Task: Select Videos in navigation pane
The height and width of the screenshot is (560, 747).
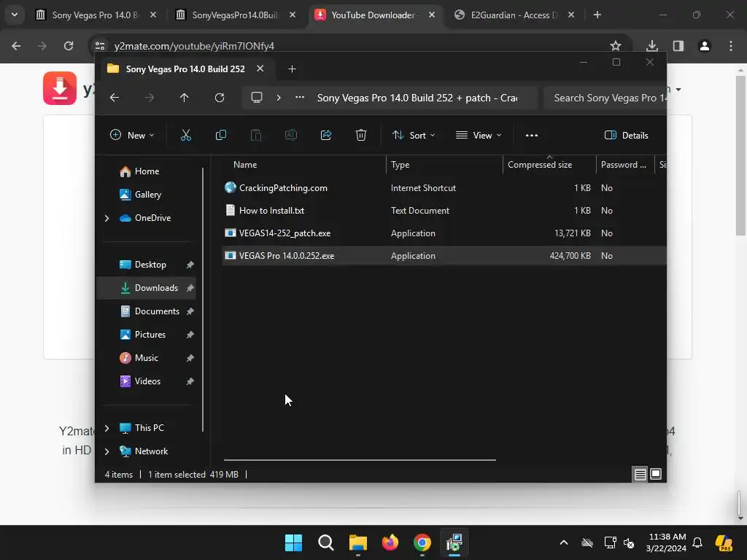Action: 147,381
